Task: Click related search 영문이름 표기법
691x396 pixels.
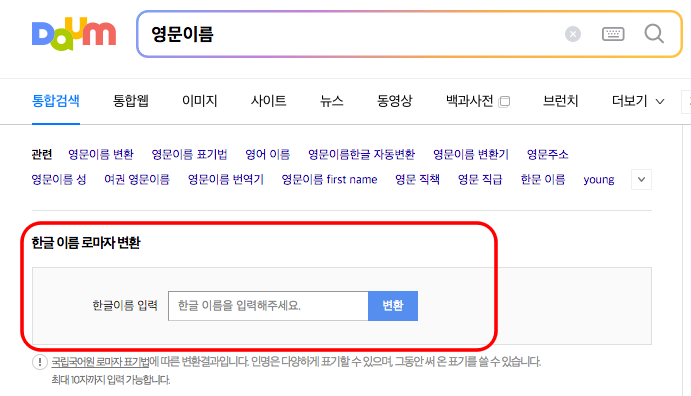Action: pyautogui.click(x=189, y=154)
